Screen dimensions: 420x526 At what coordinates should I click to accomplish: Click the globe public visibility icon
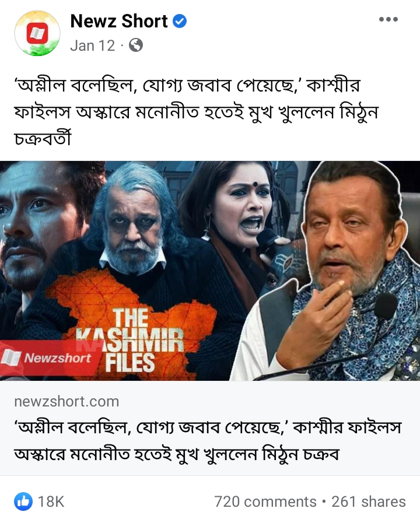135,45
